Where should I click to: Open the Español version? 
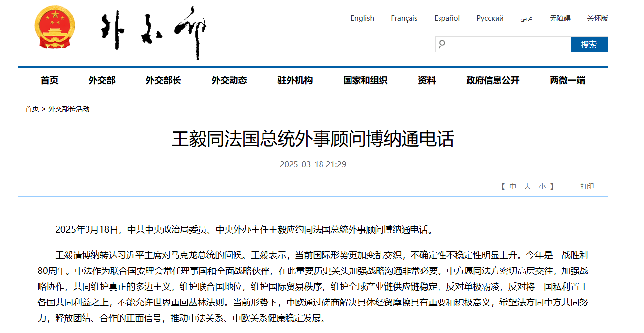[447, 18]
